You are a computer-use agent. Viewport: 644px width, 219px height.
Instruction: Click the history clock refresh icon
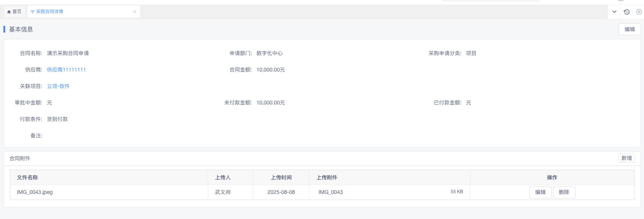coord(627,12)
